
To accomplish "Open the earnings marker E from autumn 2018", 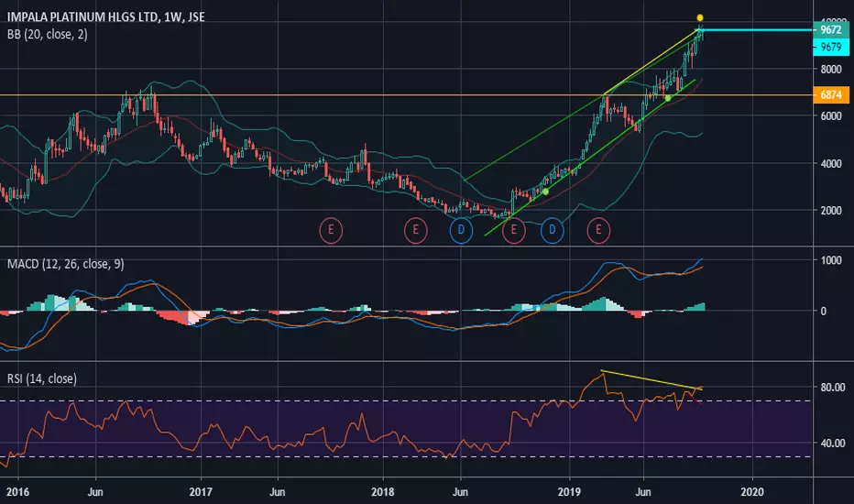I will pyautogui.click(x=514, y=230).
